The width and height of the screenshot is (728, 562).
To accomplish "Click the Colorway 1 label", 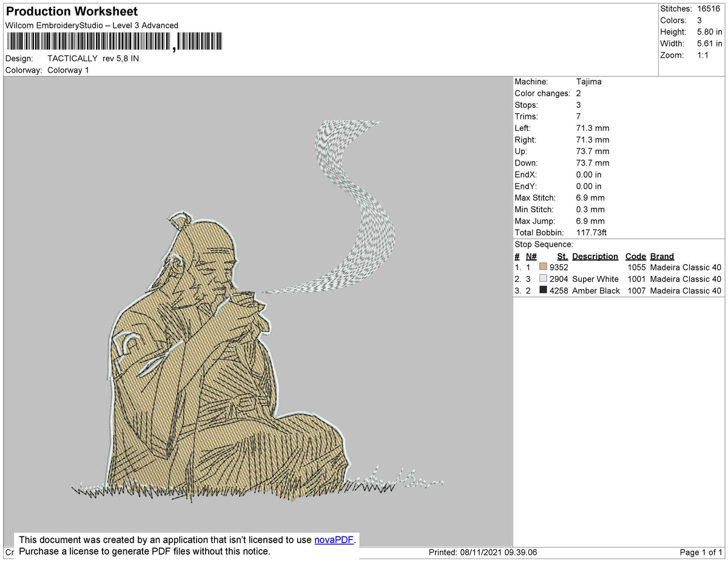I will (68, 70).
